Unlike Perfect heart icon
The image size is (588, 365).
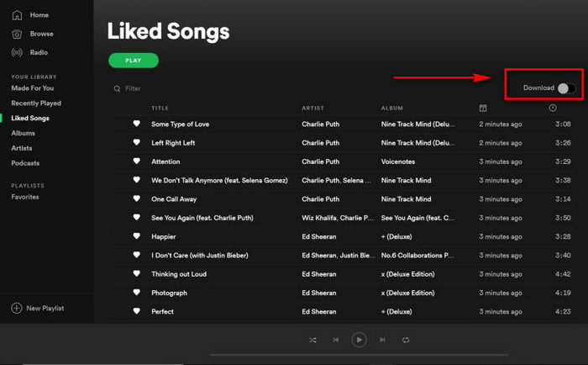(136, 311)
